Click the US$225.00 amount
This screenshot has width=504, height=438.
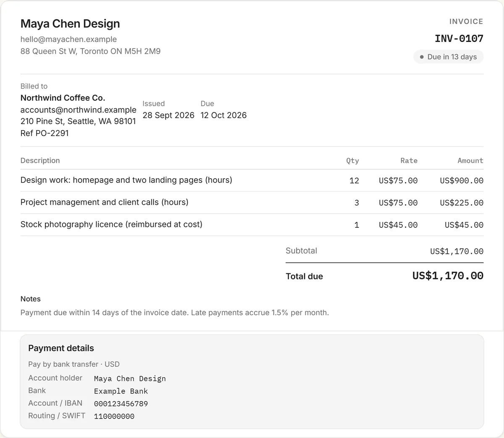462,203
